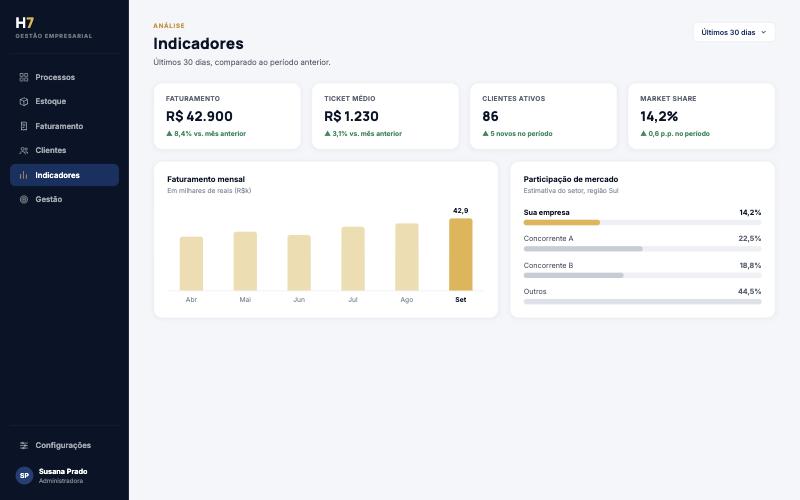
Task: Click the 44,5% Outros percentage
Action: pyautogui.click(x=749, y=291)
